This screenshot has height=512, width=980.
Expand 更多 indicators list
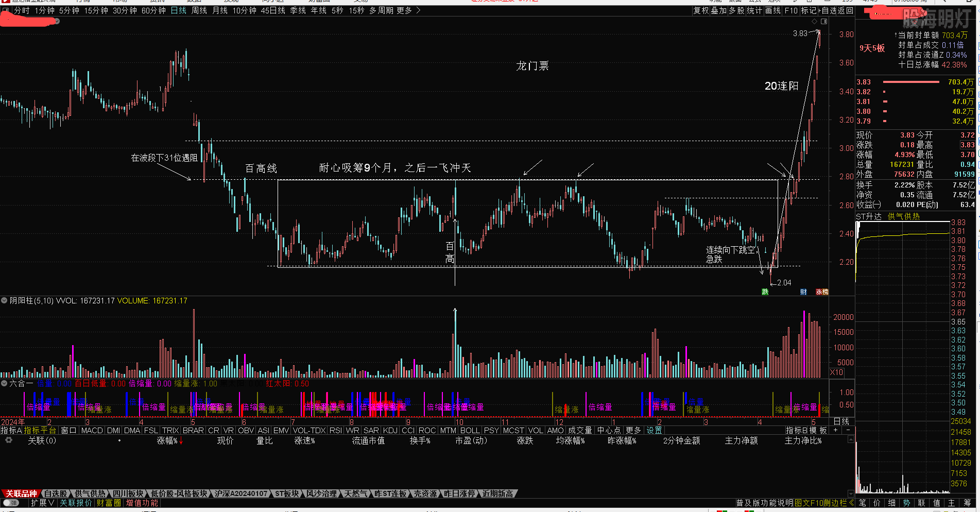coord(633,430)
